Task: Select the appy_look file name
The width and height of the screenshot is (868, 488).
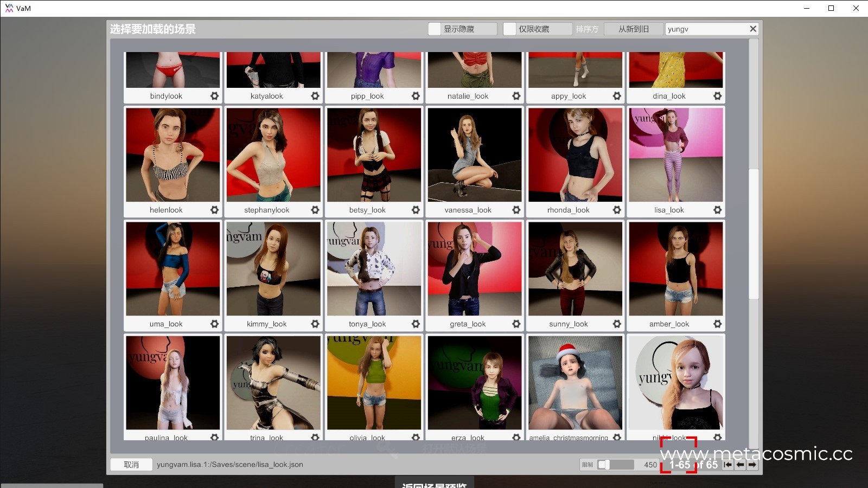Action: coord(568,96)
